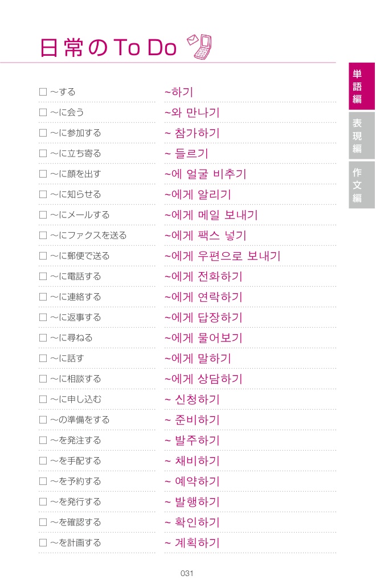This screenshot has width=376, height=588.
Task: Select the 作文編 side tab
Action: coord(357,185)
